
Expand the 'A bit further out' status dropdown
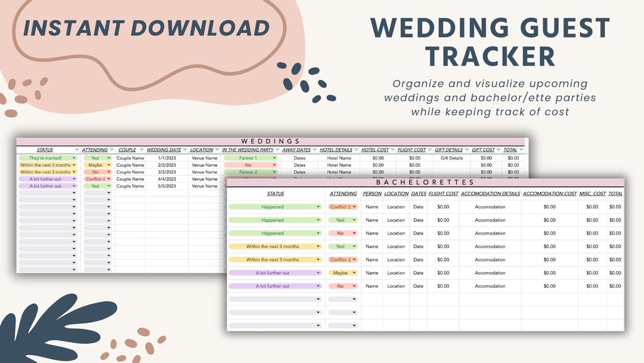(x=74, y=179)
